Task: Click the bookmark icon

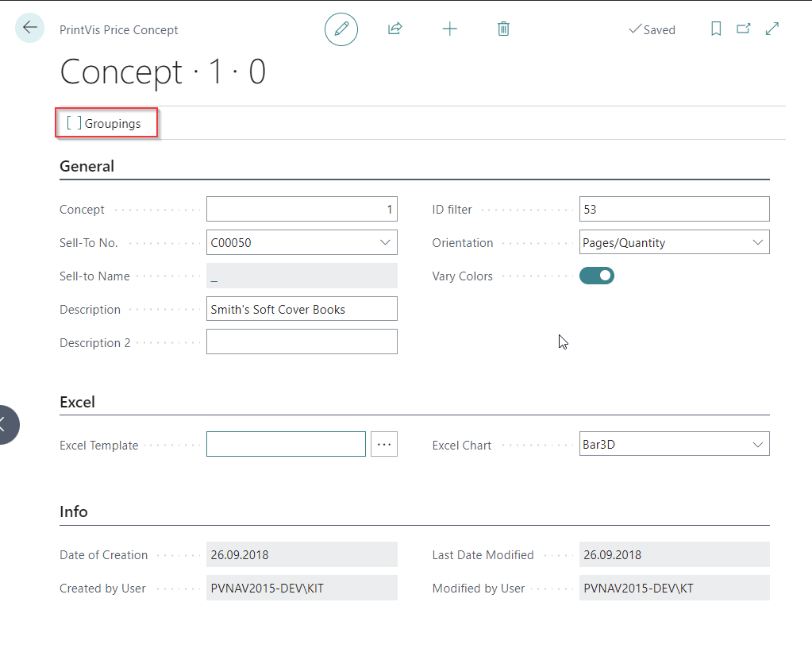Action: 715,29
